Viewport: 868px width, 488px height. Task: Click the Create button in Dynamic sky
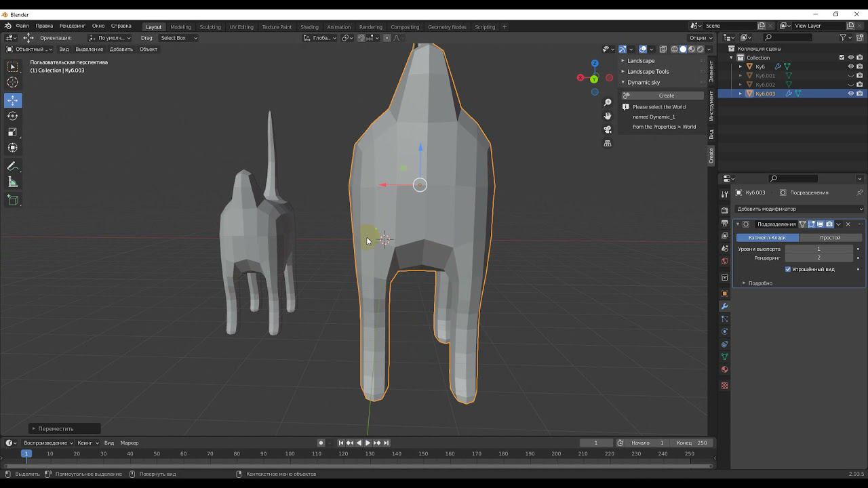(666, 96)
